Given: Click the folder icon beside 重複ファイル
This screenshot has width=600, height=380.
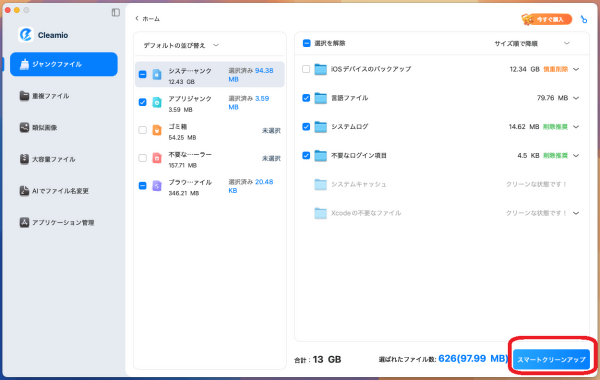Looking at the screenshot, I should [24, 96].
